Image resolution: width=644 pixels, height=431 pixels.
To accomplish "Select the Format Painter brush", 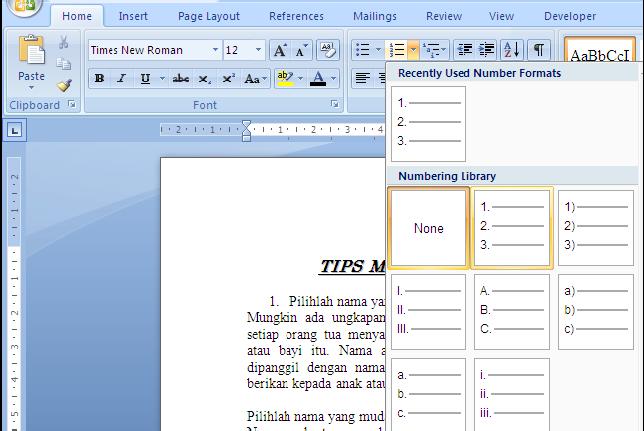I will (x=64, y=85).
